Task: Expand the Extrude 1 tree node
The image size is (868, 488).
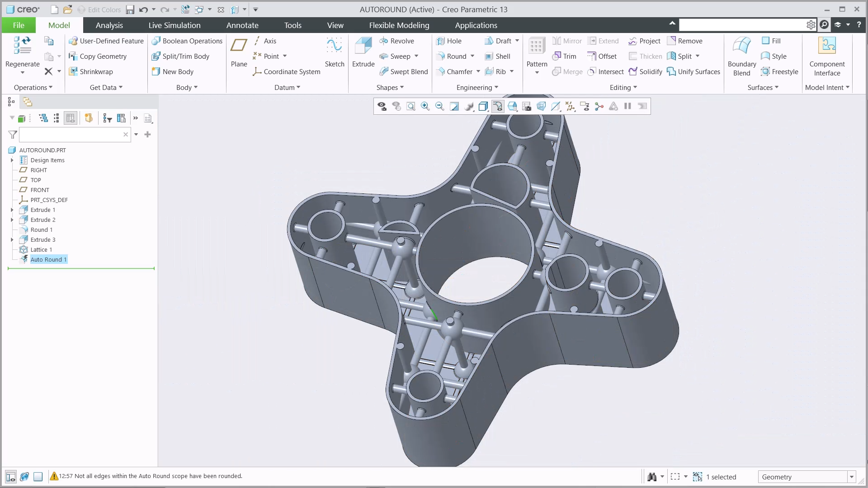Action: point(12,210)
